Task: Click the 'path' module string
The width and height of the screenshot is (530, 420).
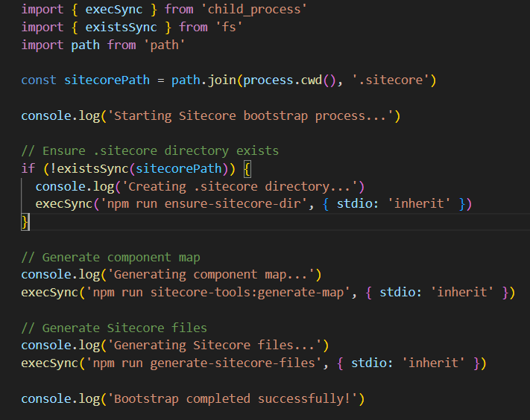Action: (164, 45)
